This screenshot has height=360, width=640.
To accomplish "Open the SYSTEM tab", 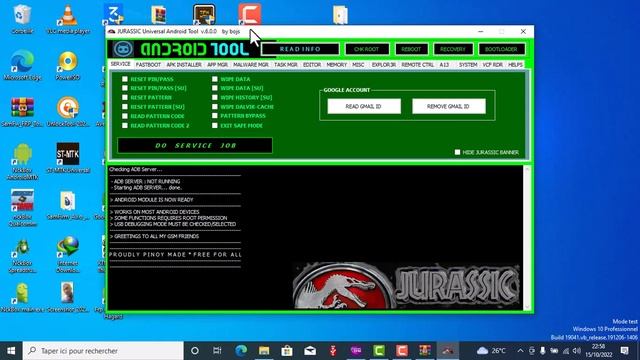I will pos(468,65).
